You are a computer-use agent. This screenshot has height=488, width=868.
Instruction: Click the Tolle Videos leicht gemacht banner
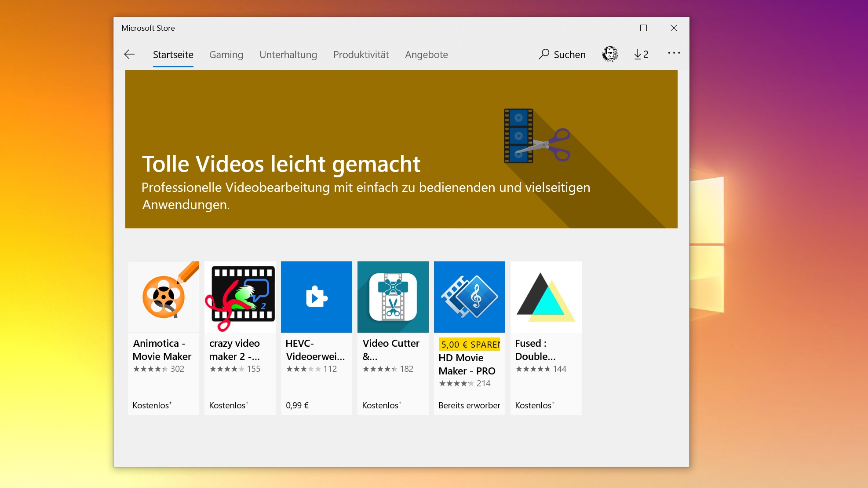[x=281, y=164]
